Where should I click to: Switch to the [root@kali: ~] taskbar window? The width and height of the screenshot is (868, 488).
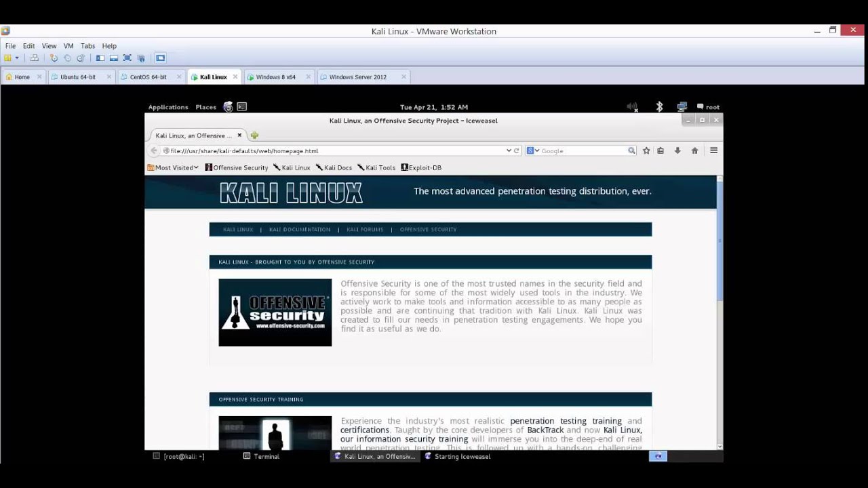178,457
